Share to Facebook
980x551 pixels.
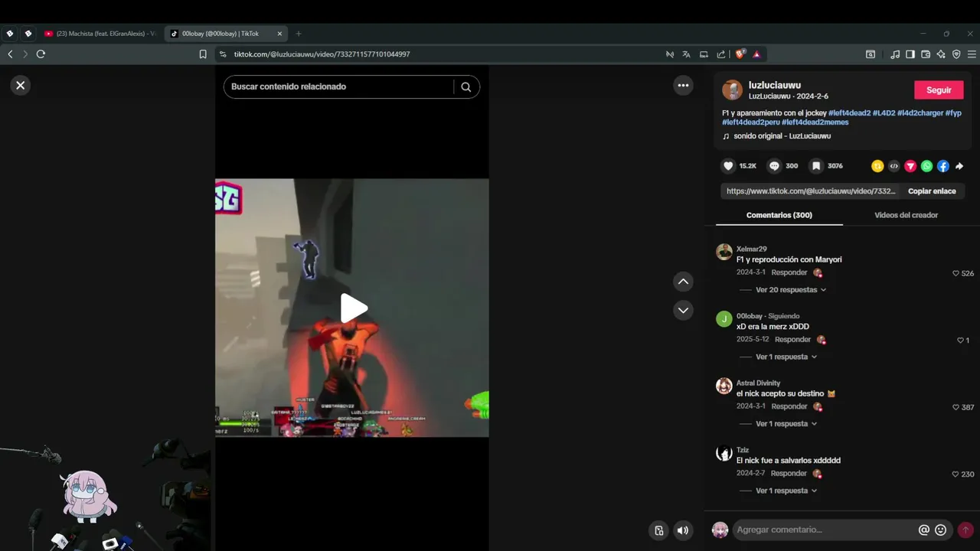[x=943, y=166]
